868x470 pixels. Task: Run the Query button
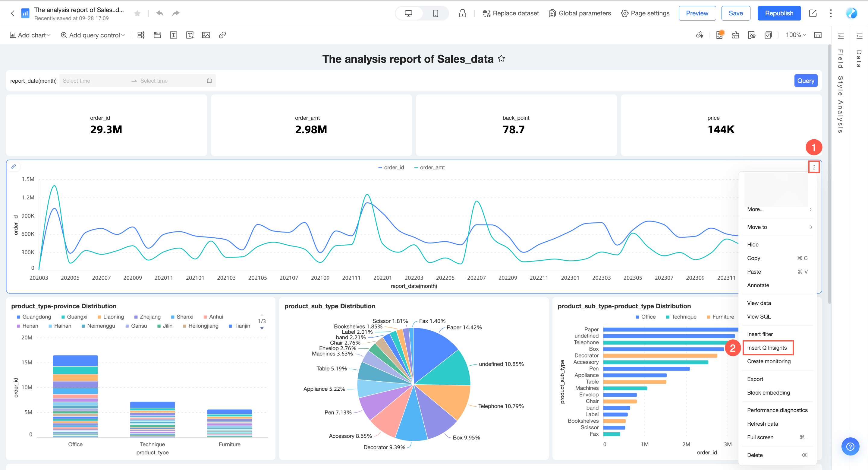tap(806, 81)
